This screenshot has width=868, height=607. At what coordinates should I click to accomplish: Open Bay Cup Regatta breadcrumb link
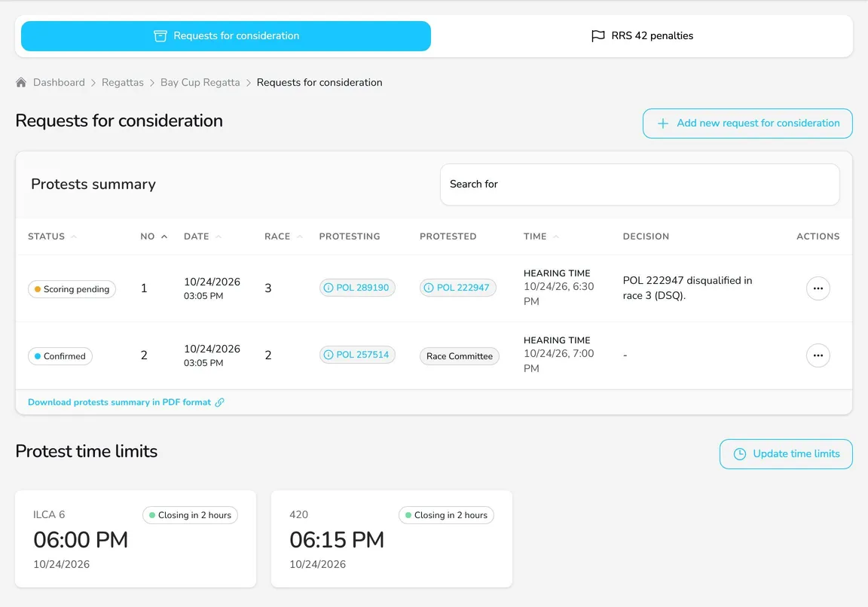pos(200,82)
